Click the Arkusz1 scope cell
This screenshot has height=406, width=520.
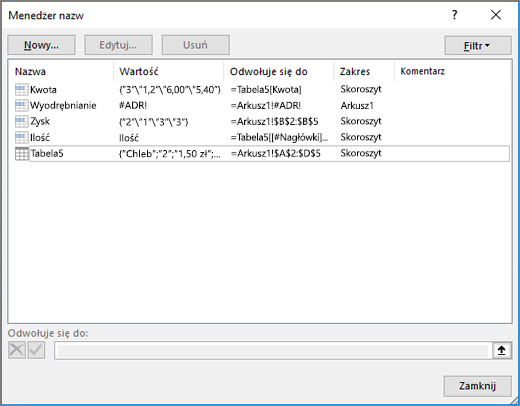357,105
